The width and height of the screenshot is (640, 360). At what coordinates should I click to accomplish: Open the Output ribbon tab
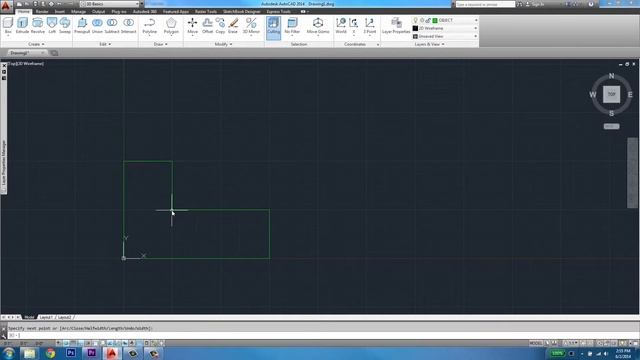point(98,11)
